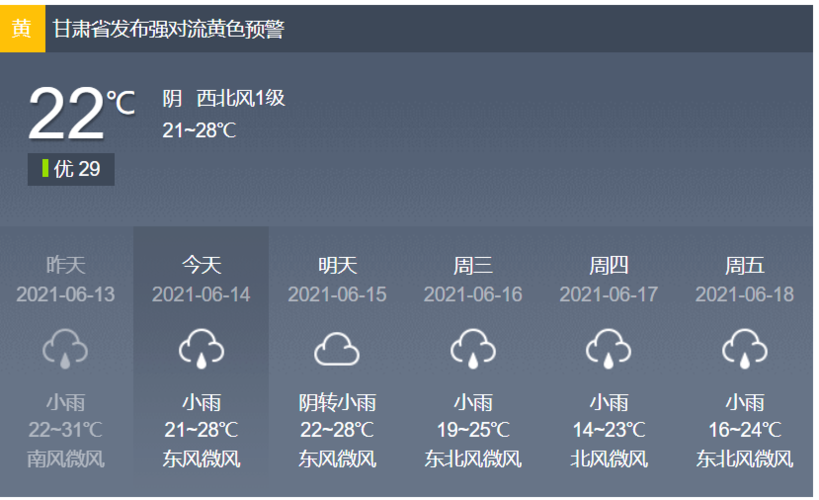
Task: Click the rain icon for 周三
Action: click(473, 349)
